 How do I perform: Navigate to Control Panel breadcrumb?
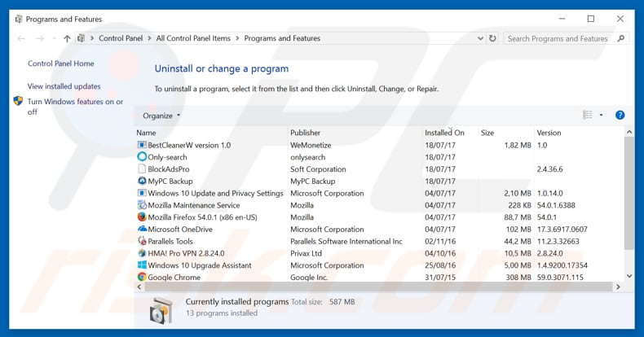click(121, 38)
